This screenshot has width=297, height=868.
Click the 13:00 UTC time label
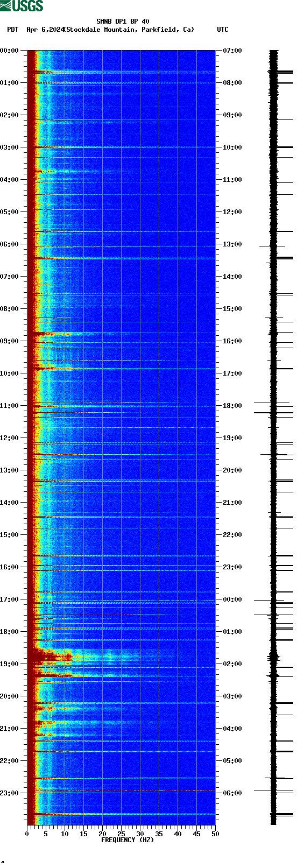pos(232,244)
